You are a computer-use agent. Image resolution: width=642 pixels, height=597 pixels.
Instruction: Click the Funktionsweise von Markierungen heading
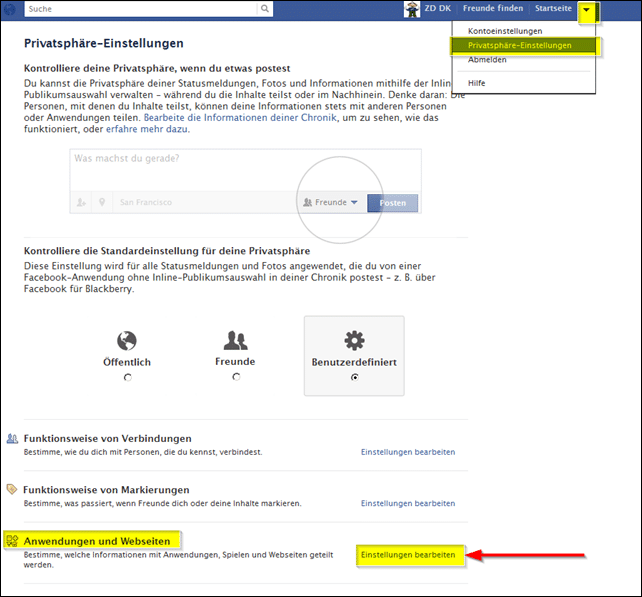point(106,490)
